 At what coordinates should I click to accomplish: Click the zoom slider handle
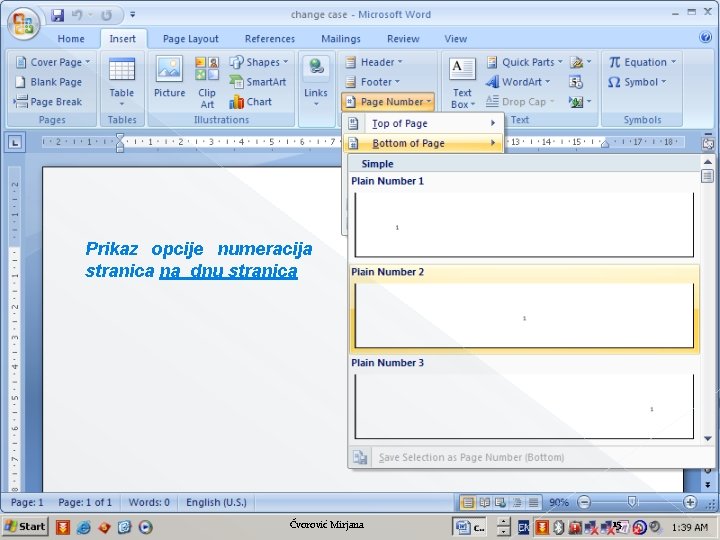click(x=632, y=502)
